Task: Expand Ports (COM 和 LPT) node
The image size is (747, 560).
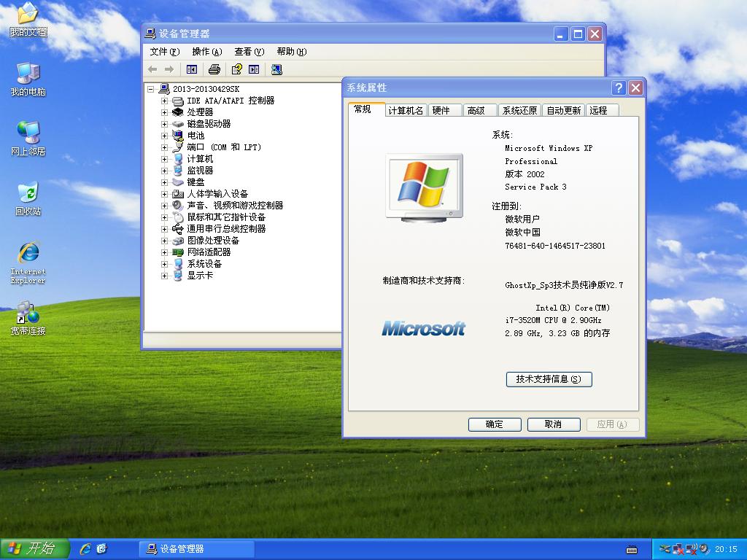Action: pos(164,147)
